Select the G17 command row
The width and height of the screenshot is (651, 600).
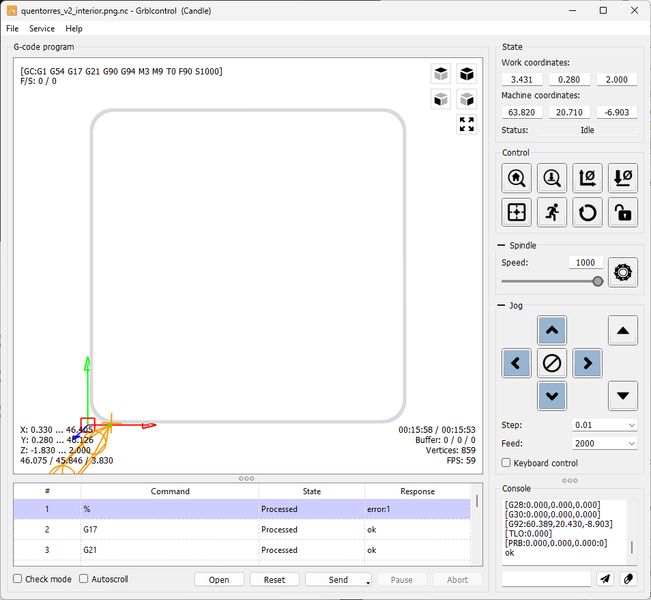242,529
